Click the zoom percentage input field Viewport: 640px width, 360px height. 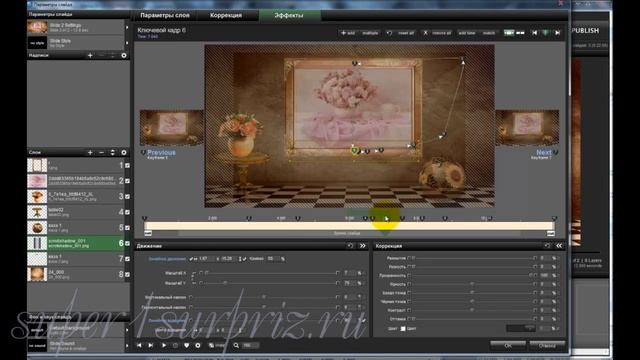250,345
